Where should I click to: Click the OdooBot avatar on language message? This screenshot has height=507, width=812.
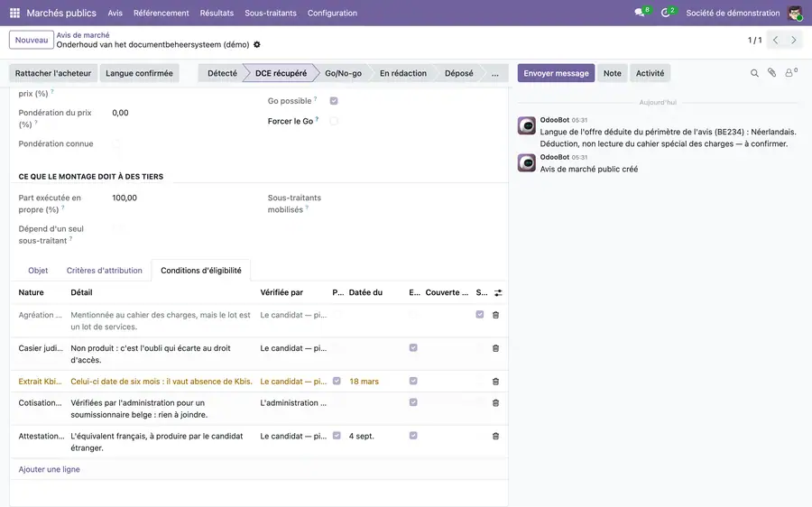(x=527, y=125)
